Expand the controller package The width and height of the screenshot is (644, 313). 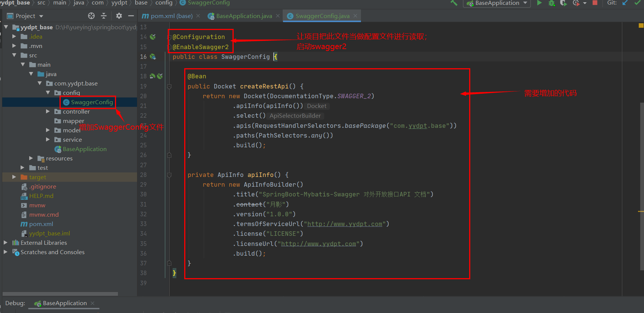[x=48, y=111]
